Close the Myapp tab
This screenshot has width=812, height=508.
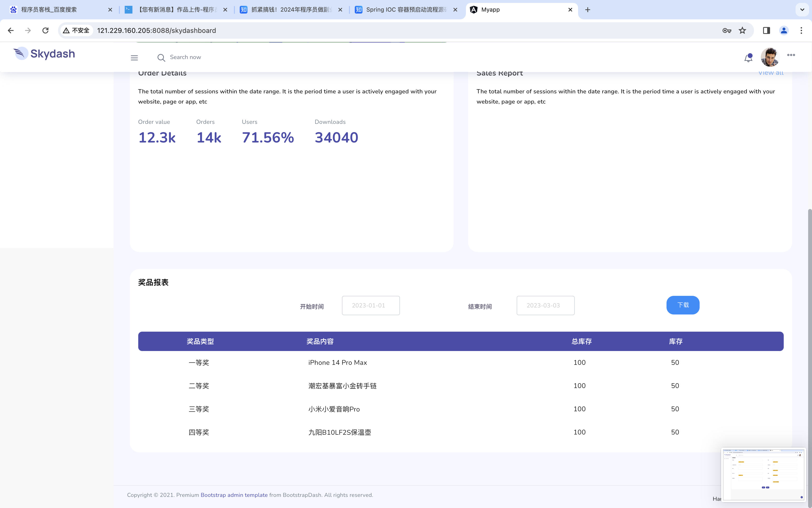(x=570, y=10)
